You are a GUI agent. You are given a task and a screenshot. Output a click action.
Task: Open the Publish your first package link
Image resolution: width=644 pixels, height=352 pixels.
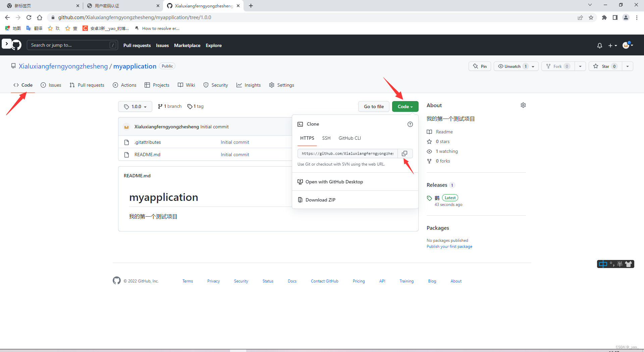[x=449, y=247]
